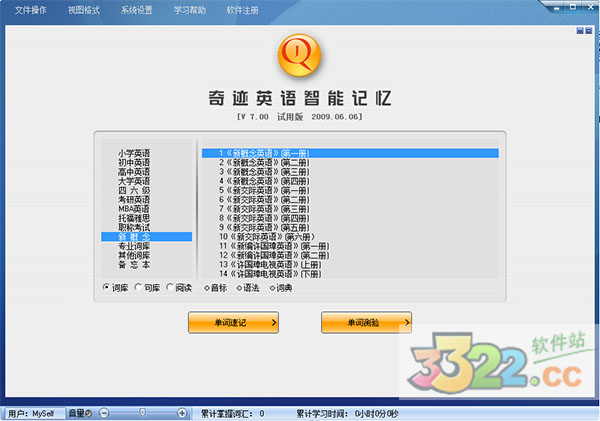Open the 语法 option
The width and height of the screenshot is (600, 421).
[x=248, y=288]
